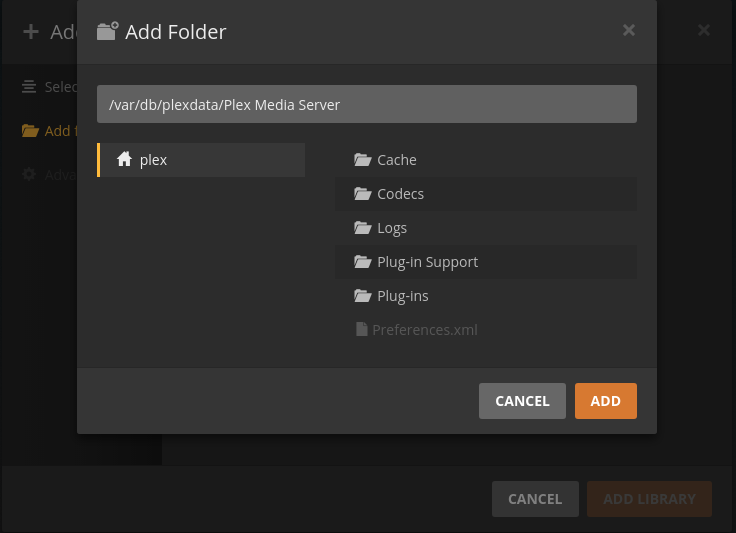736x533 pixels.
Task: Click the Logs folder icon
Action: [362, 228]
